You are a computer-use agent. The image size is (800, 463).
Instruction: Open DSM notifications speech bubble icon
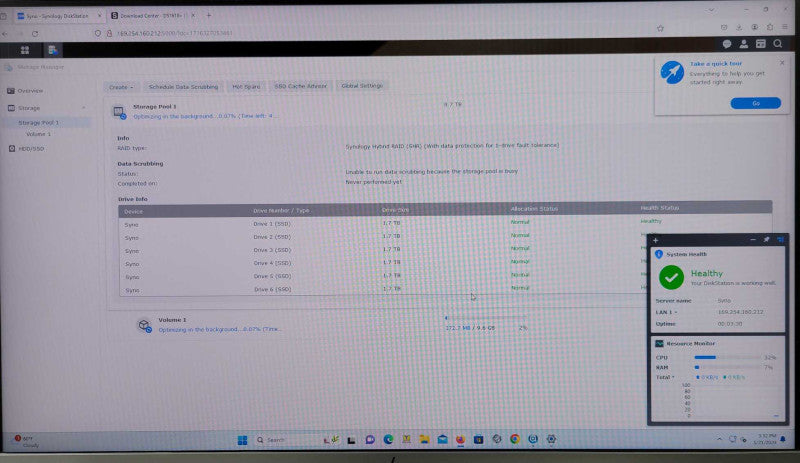tap(727, 44)
